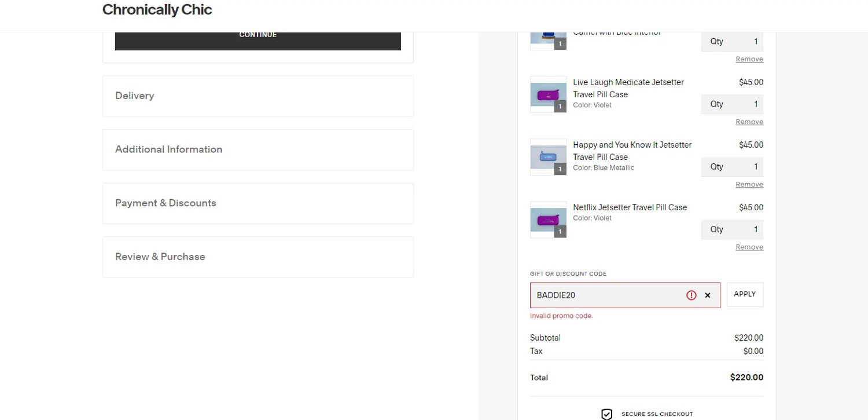Edit quantity of Camel with Blue Interior item

tap(732, 42)
